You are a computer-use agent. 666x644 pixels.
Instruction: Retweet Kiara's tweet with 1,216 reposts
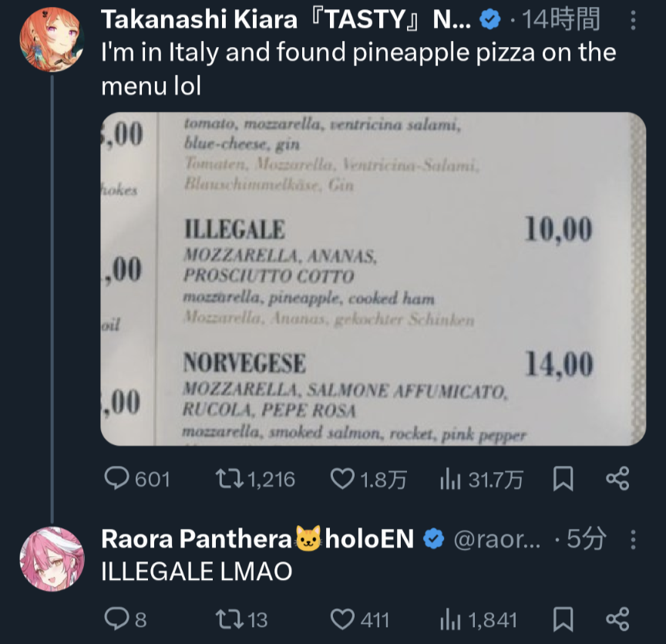255,479
